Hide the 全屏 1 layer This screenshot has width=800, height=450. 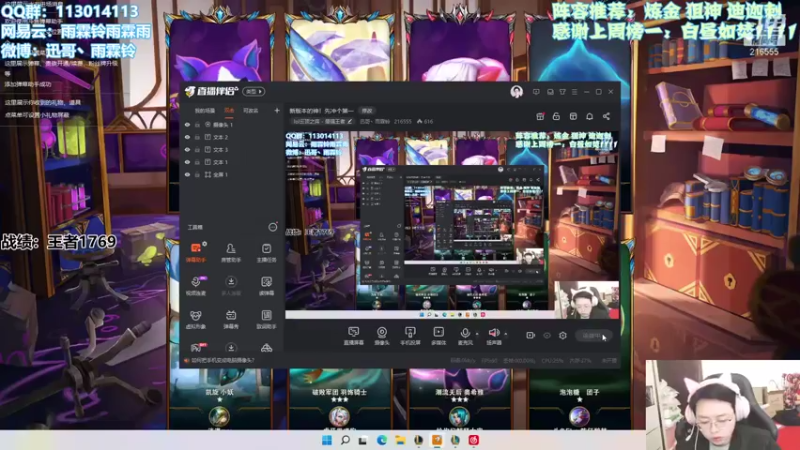click(x=187, y=174)
